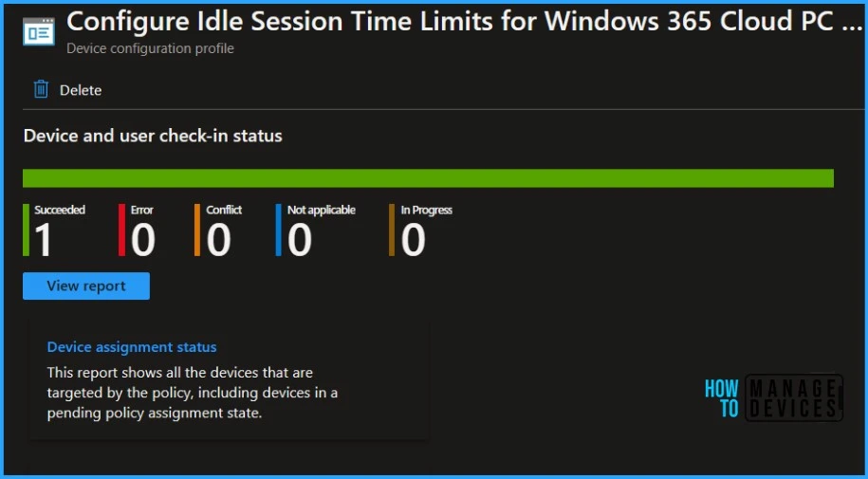Click the Configure Idle Session Time Limits title
The width and height of the screenshot is (868, 479).
coord(465,23)
